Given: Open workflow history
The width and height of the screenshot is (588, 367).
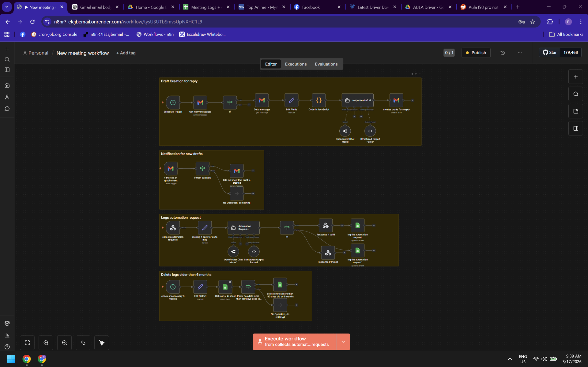Looking at the screenshot, I should click(503, 53).
